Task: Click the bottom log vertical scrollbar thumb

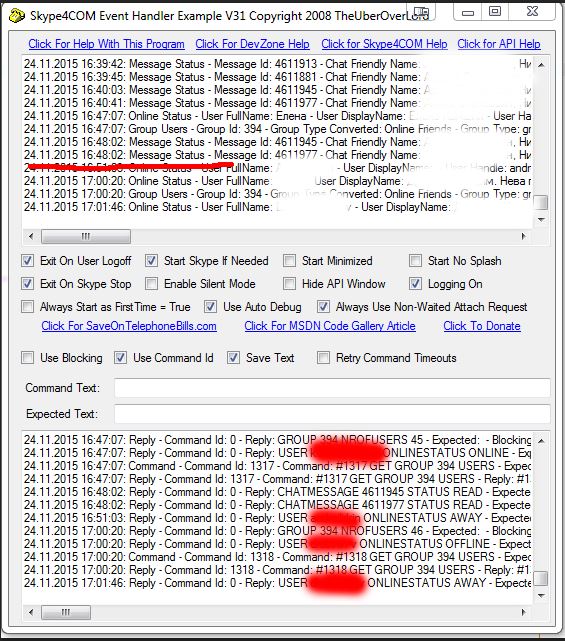Action: [541, 578]
